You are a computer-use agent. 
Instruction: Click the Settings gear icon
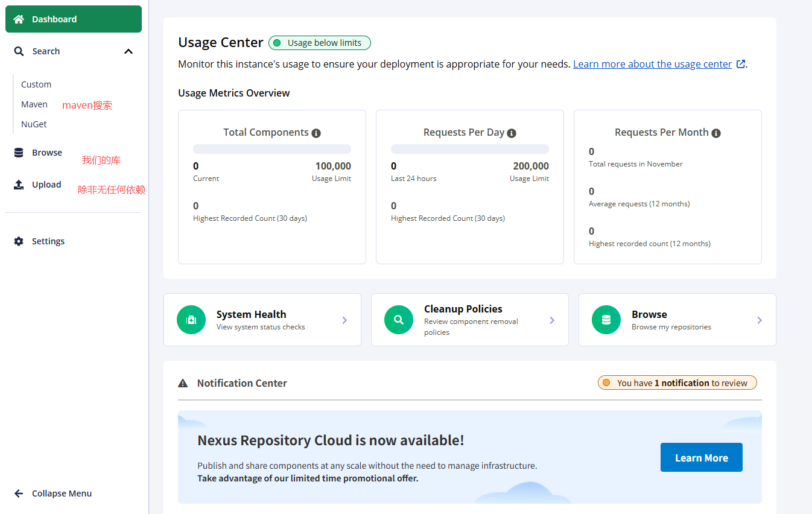coord(19,241)
